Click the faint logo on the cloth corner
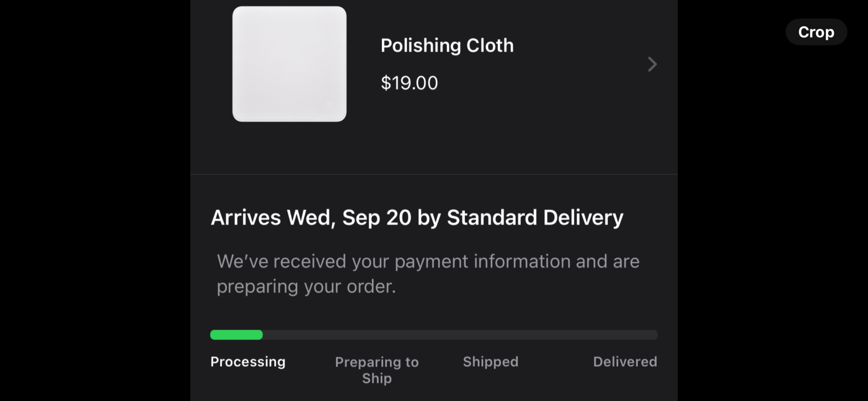Viewport: 868px width, 401px height. point(330,104)
